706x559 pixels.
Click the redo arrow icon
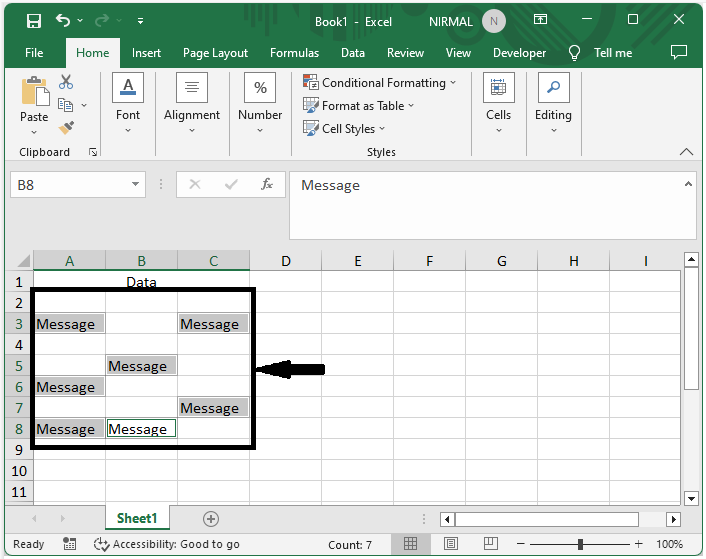tap(102, 20)
